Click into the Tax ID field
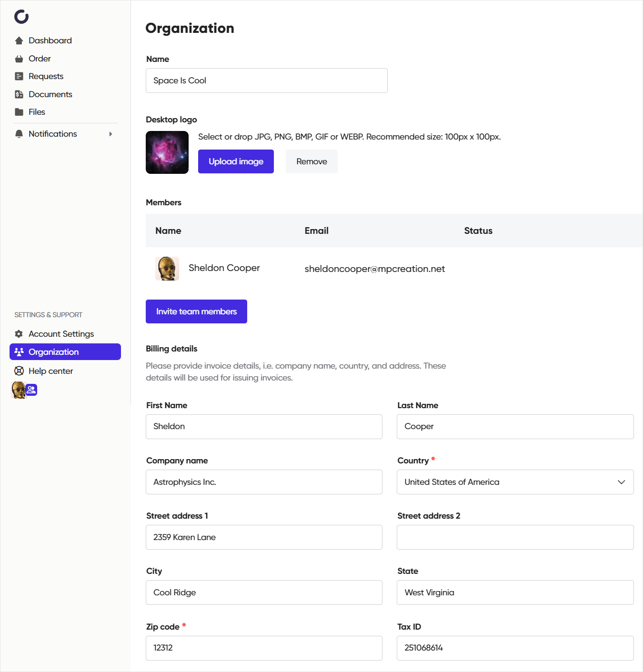Screen dimensions: 643x672 (515, 648)
